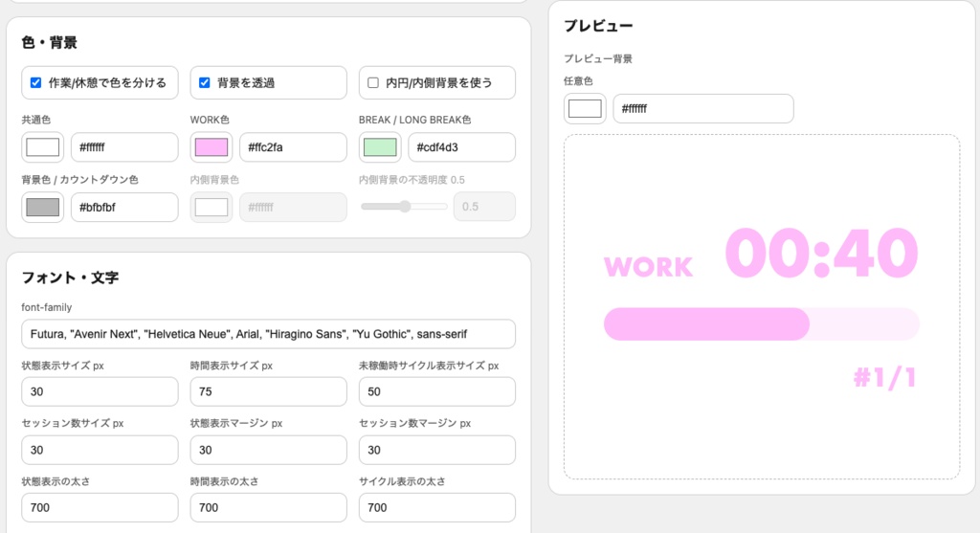Click the WORK色 hex field #ffc2fa
This screenshot has width=980, height=533.
tap(293, 147)
